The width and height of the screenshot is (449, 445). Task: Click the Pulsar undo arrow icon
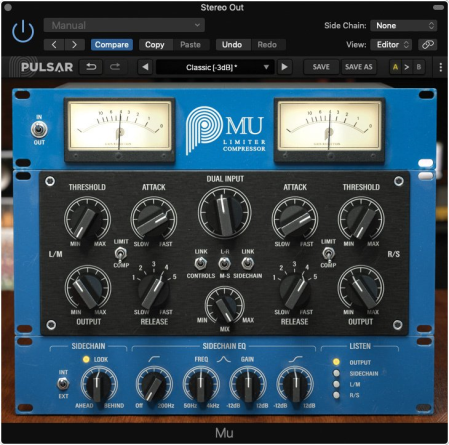(91, 67)
